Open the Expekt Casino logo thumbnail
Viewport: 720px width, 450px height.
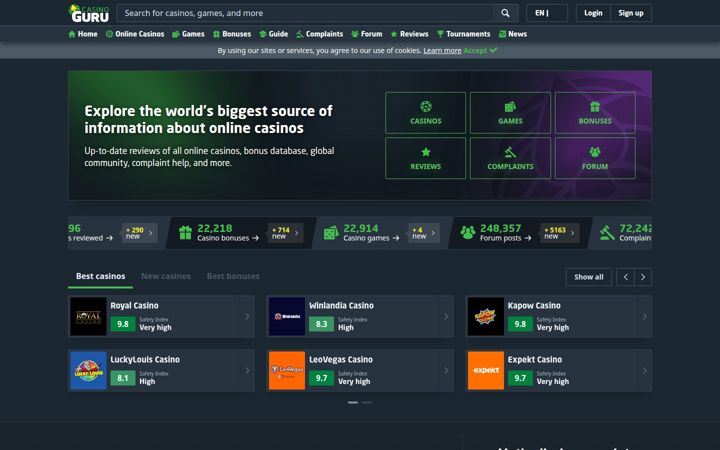(x=486, y=371)
